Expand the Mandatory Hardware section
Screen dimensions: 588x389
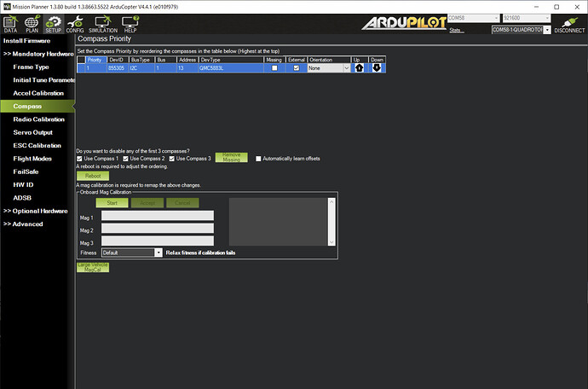(x=38, y=54)
